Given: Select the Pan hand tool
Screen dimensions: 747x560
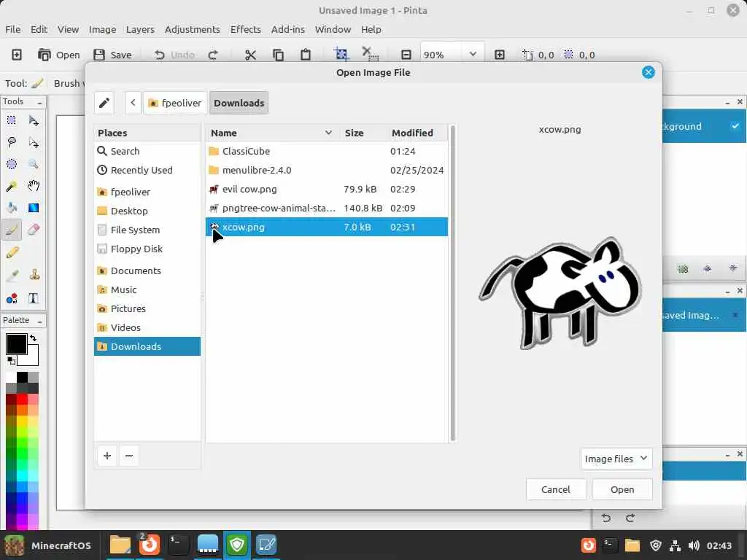Looking at the screenshot, I should pyautogui.click(x=34, y=186).
